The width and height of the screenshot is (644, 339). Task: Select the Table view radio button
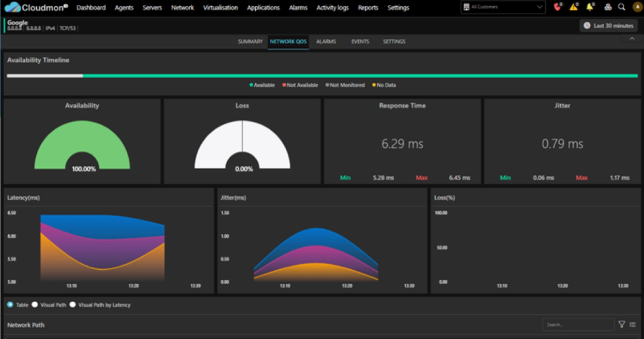coord(10,305)
